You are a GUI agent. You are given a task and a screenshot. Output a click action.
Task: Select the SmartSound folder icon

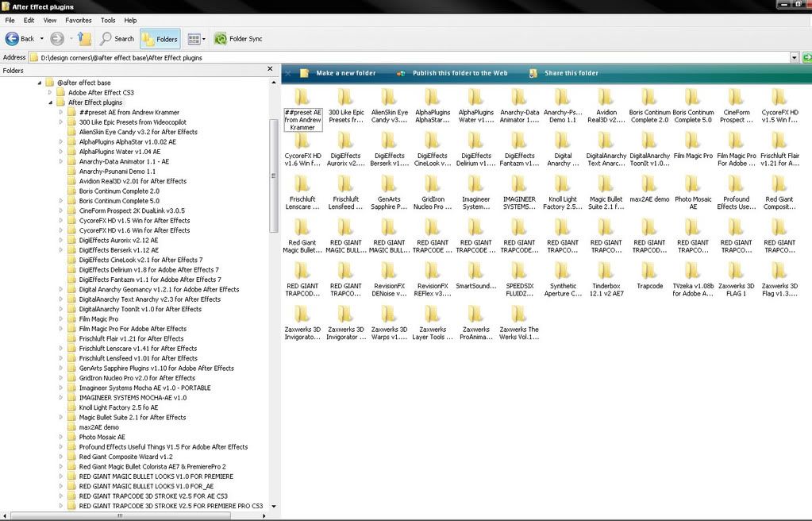pyautogui.click(x=476, y=271)
